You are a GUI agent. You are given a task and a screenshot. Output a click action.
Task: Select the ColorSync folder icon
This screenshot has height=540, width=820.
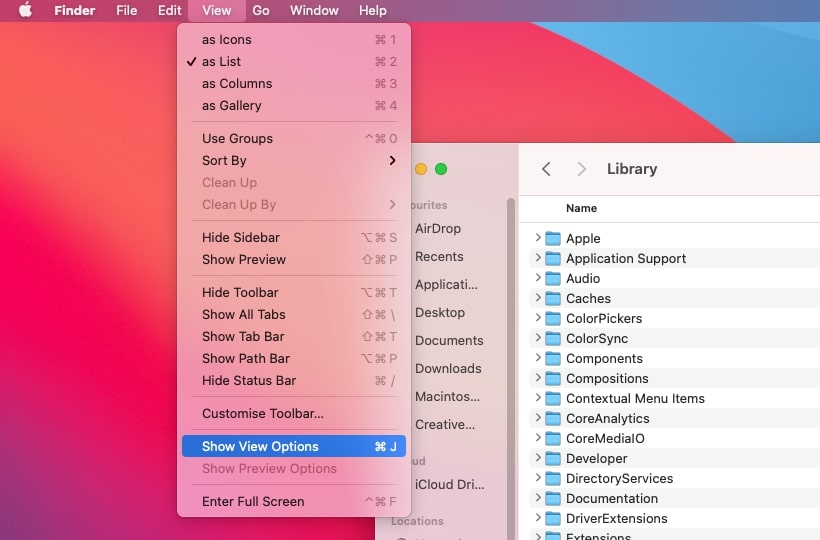click(553, 338)
